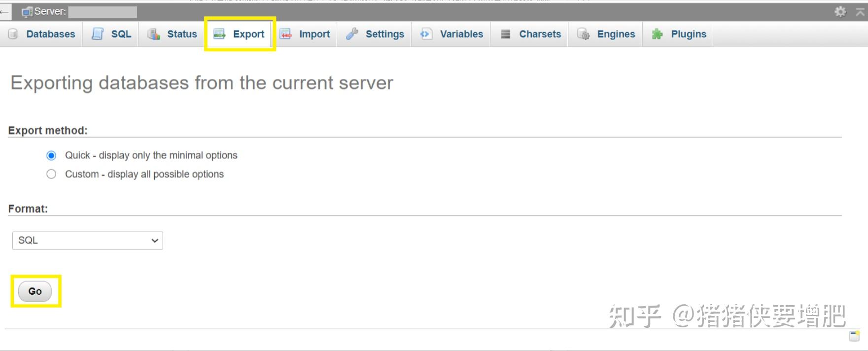Viewport: 868px width, 351px height.
Task: Click the Status chart icon
Action: coord(154,34)
